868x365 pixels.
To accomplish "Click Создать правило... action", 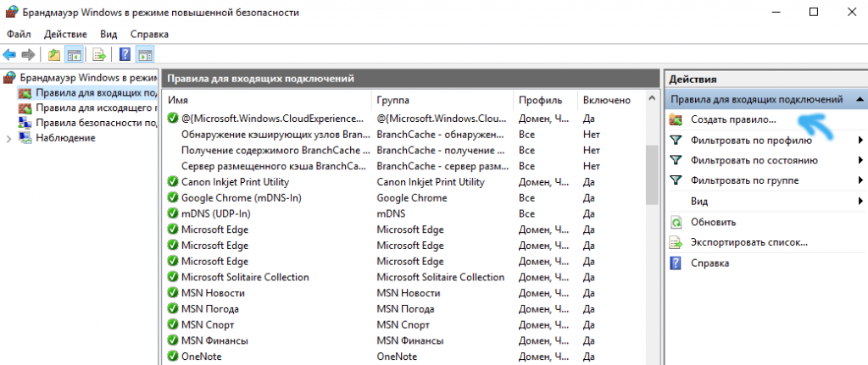I will click(733, 119).
